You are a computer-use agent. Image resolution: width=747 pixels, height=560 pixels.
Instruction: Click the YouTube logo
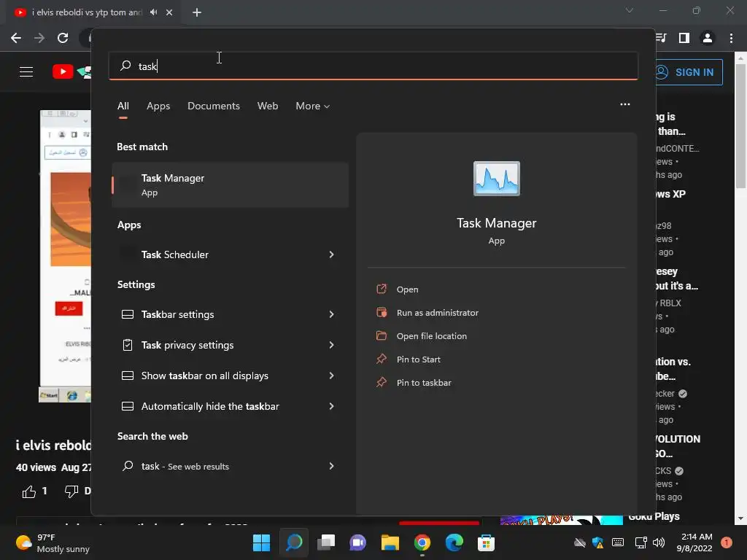[x=71, y=72]
